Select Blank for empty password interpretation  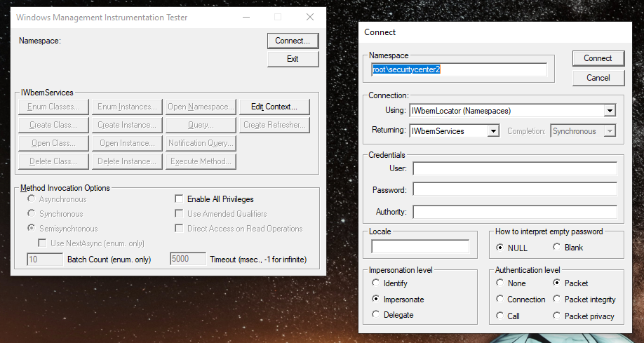[x=557, y=248]
